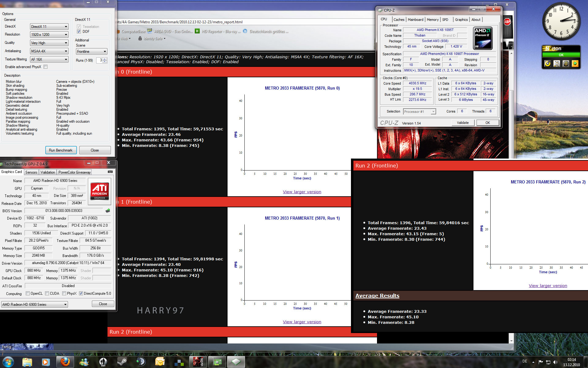Open the PowerColor Giveaway tab
The width and height of the screenshot is (588, 368).
pos(74,172)
